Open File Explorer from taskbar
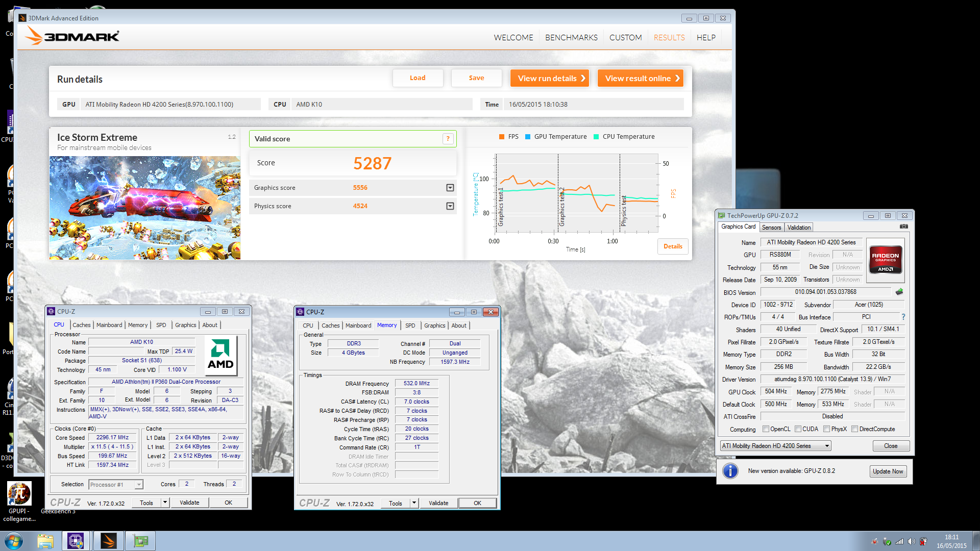The height and width of the screenshot is (551, 980). (x=45, y=541)
